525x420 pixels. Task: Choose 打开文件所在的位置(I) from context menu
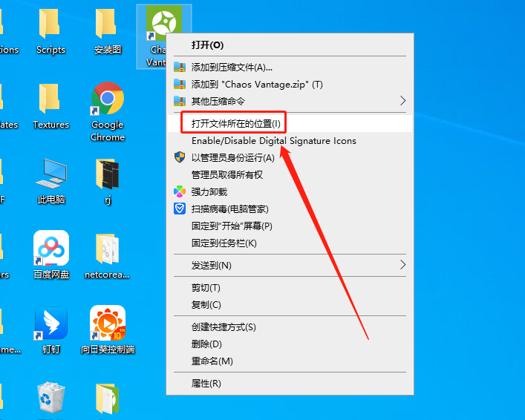pos(236,123)
